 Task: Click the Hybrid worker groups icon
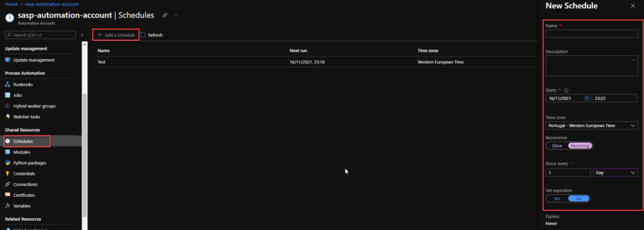[8, 106]
